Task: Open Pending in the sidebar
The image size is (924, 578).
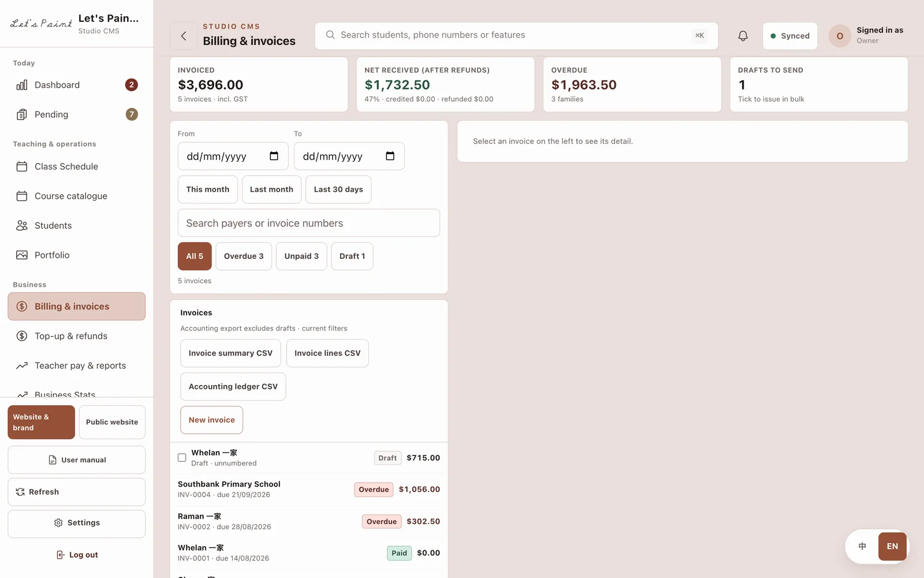Action: click(77, 114)
